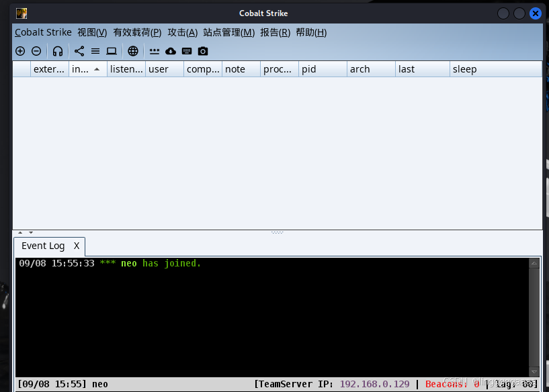The width and height of the screenshot is (549, 392).
Task: Click the disconnect minus icon
Action: pyautogui.click(x=36, y=51)
